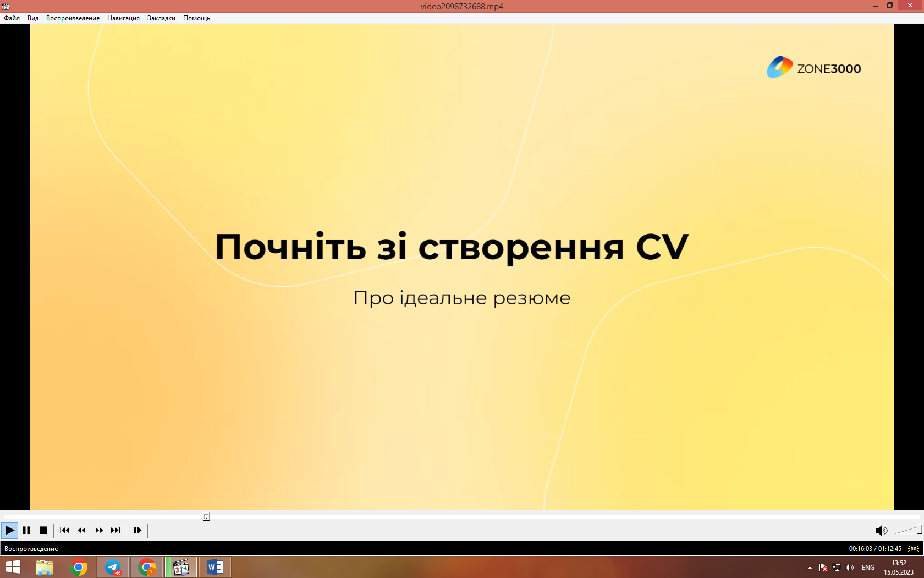Stop the video playback

pyautogui.click(x=43, y=530)
